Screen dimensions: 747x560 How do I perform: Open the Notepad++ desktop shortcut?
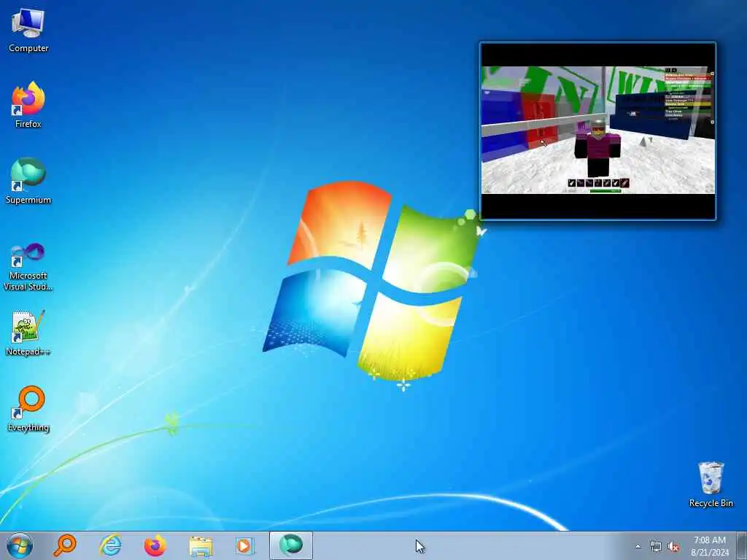click(28, 332)
